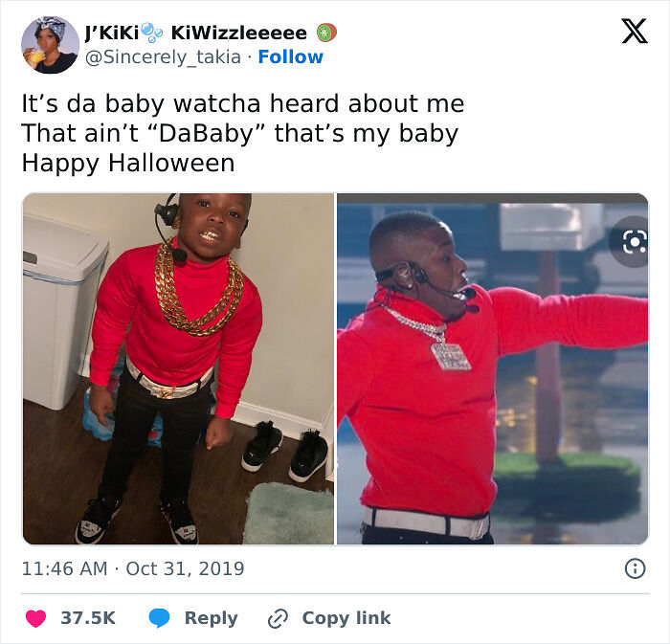Click the Copy link text
The height and width of the screenshot is (644, 670).
(346, 618)
